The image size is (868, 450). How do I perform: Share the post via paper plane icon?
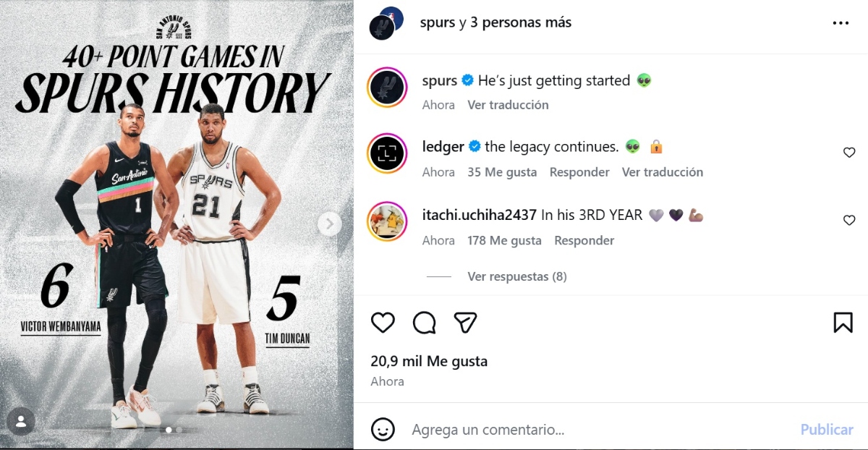465,322
